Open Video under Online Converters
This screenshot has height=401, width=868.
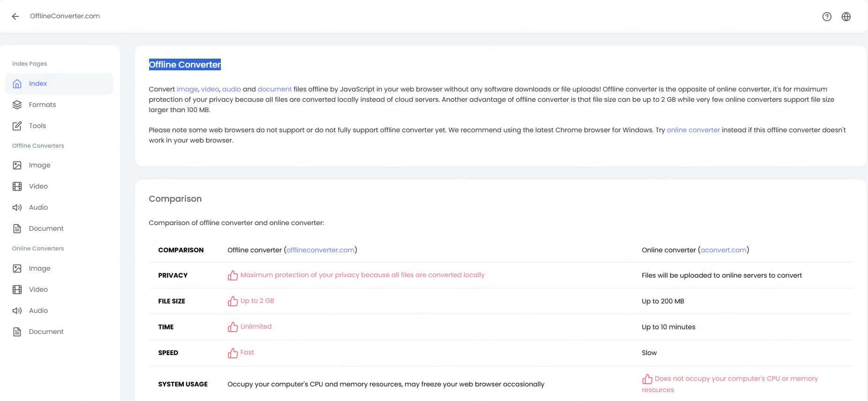[59, 289]
